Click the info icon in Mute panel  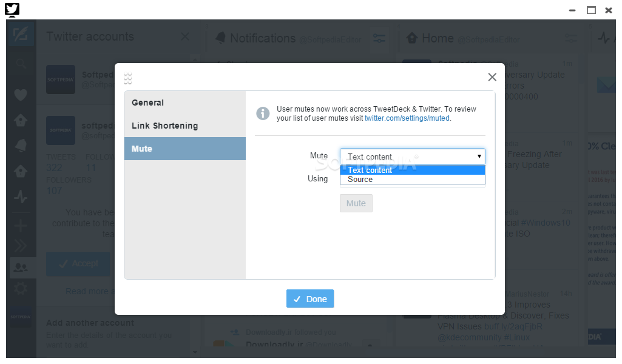click(x=263, y=113)
